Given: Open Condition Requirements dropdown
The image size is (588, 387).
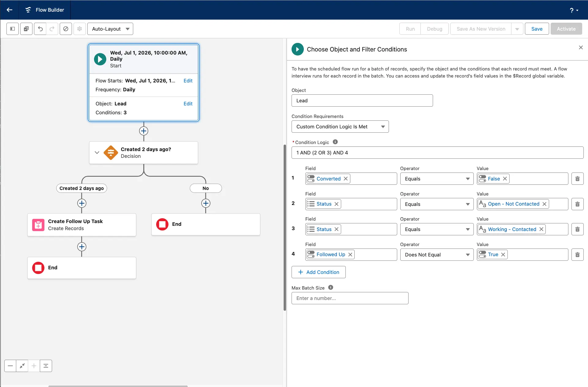Looking at the screenshot, I should pos(340,127).
